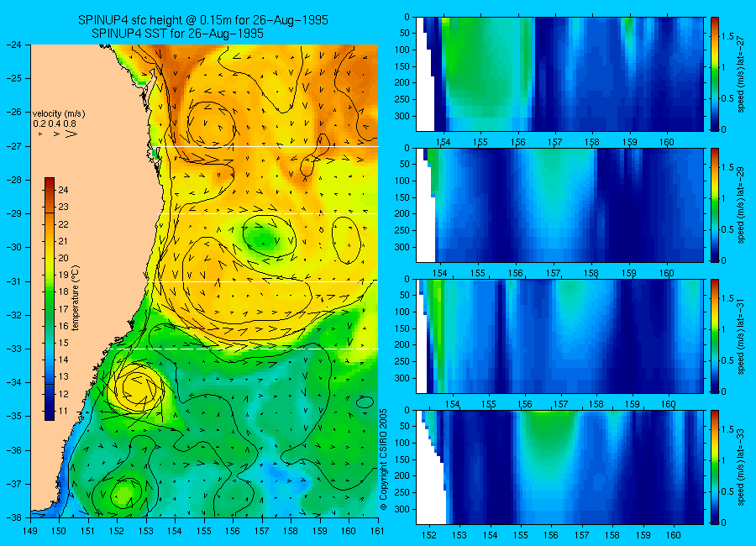
Task: Click the '0.2 0.4 0.8' velocity scale values
Action: (x=55, y=123)
